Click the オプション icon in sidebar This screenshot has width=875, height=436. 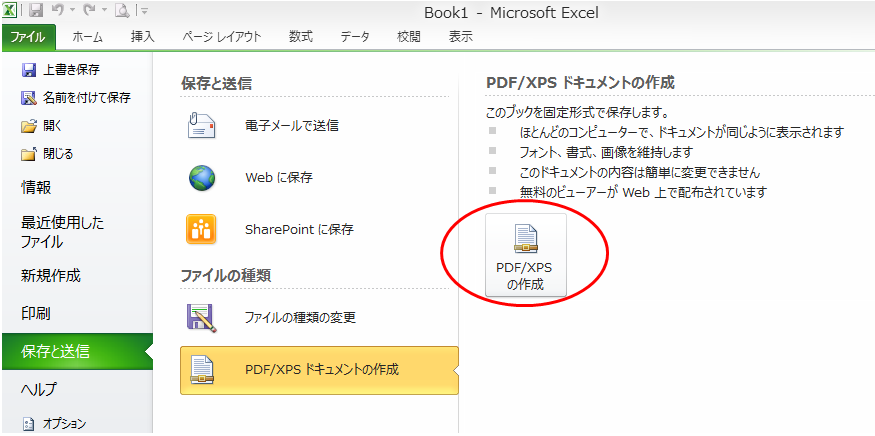[x=28, y=423]
